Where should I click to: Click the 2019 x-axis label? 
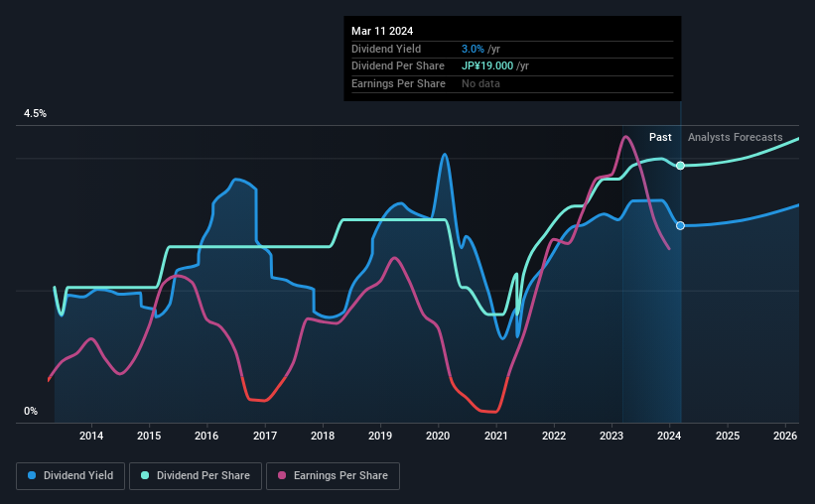[x=380, y=436]
